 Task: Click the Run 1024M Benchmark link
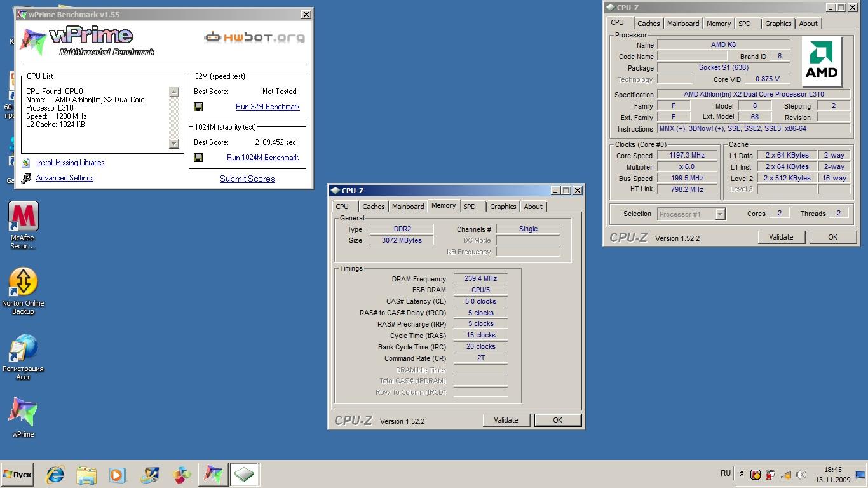pos(262,158)
